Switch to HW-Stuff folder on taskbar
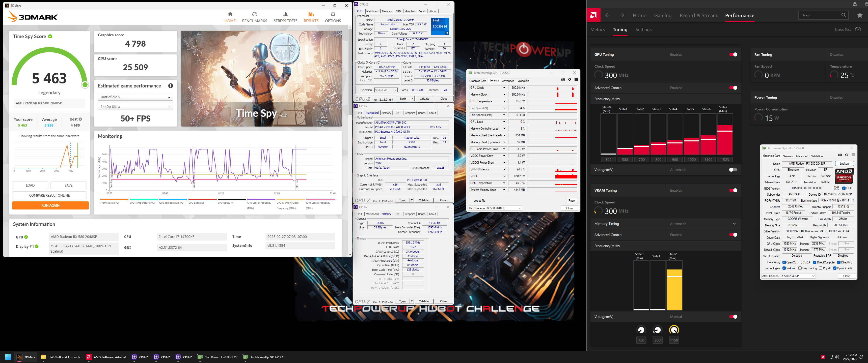The image size is (868, 363). [61, 357]
